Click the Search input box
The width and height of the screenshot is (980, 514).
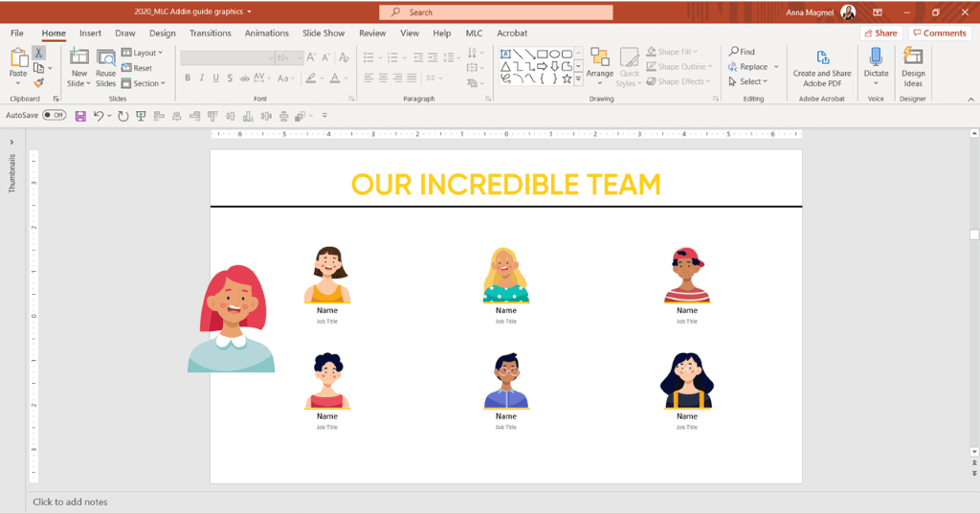tap(496, 12)
